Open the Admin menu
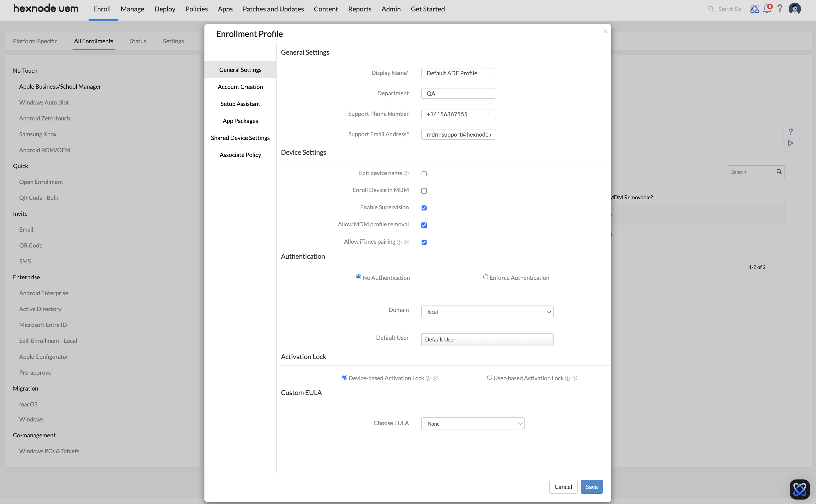This screenshot has height=504, width=816. pyautogui.click(x=391, y=9)
